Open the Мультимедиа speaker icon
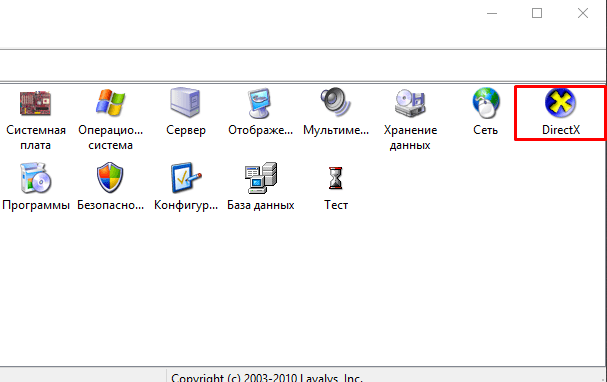Viewport: 607px width, 382px height. coord(335,102)
